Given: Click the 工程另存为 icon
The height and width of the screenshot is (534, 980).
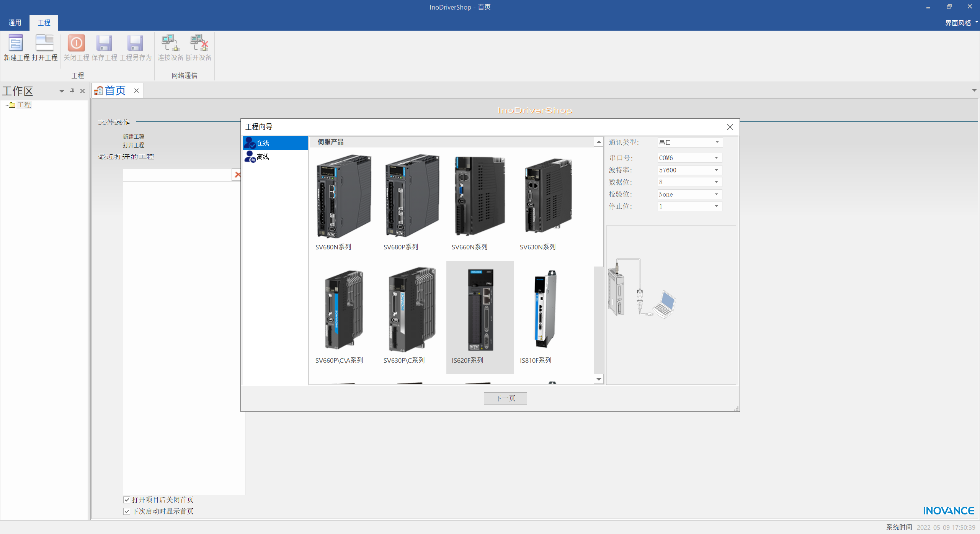Looking at the screenshot, I should click(135, 43).
